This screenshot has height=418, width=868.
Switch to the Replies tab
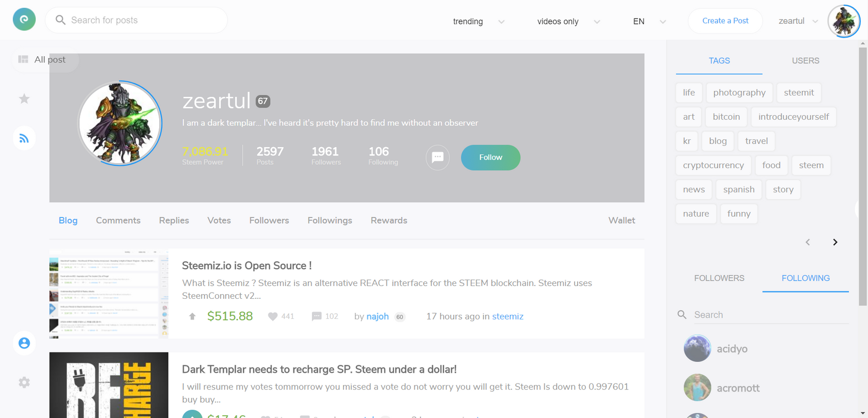pyautogui.click(x=174, y=220)
